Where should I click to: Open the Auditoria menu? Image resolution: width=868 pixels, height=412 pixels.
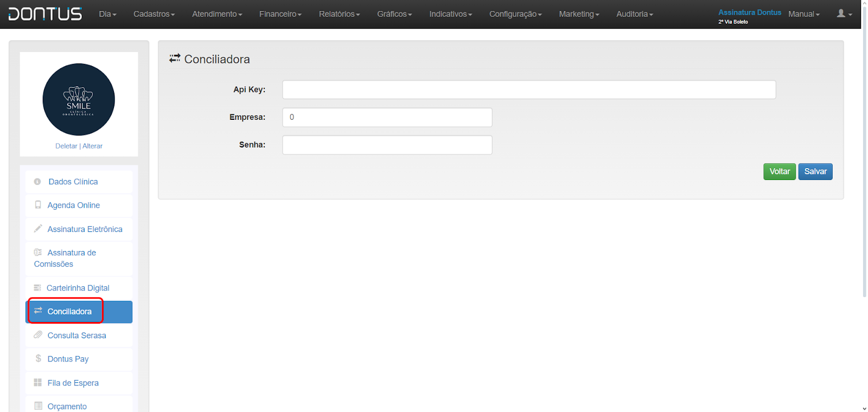(635, 14)
